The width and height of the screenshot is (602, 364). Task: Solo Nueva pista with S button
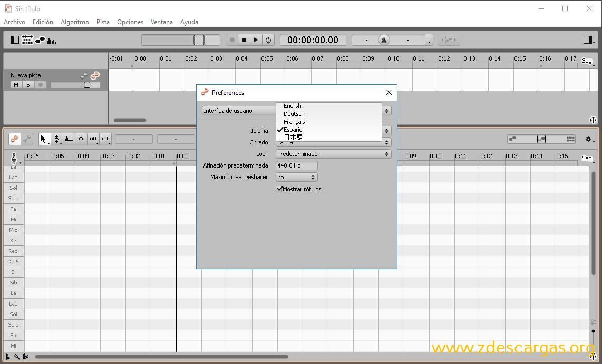click(28, 85)
